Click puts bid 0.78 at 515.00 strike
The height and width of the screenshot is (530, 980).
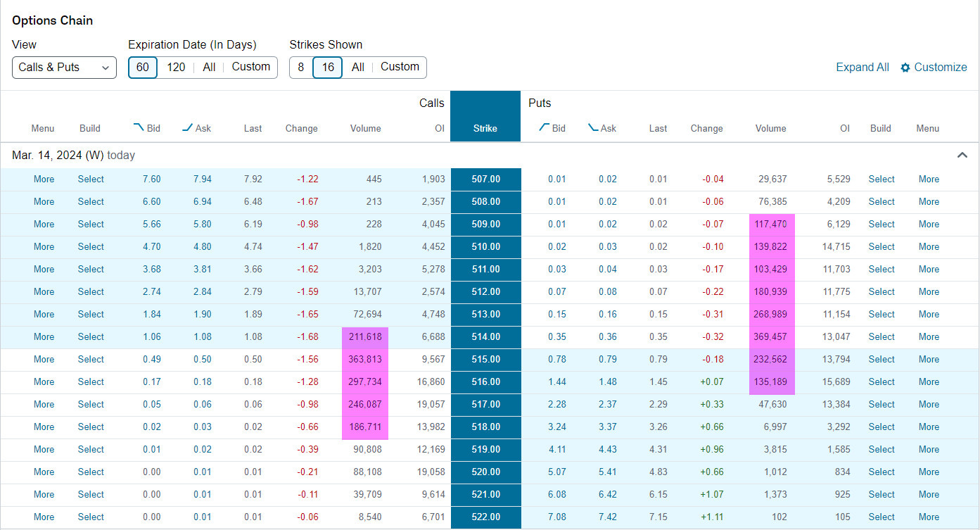[557, 360]
